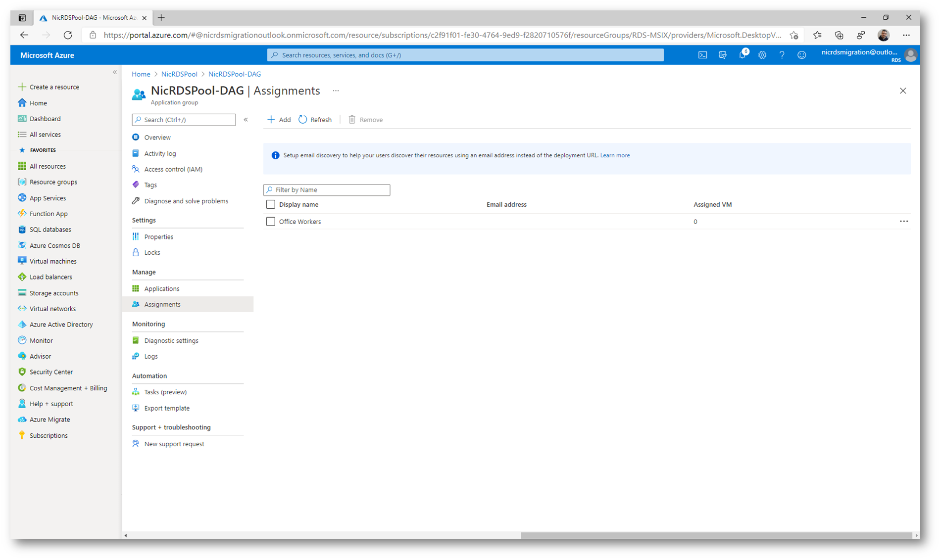941x560 pixels.
Task: Click Azure Active Directory icon in sidebar
Action: (x=22, y=325)
